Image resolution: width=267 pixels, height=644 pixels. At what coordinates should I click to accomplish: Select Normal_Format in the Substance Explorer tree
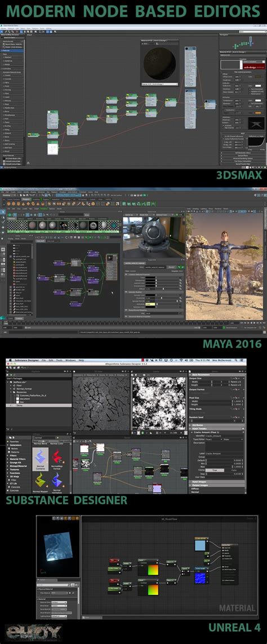(x=24, y=389)
